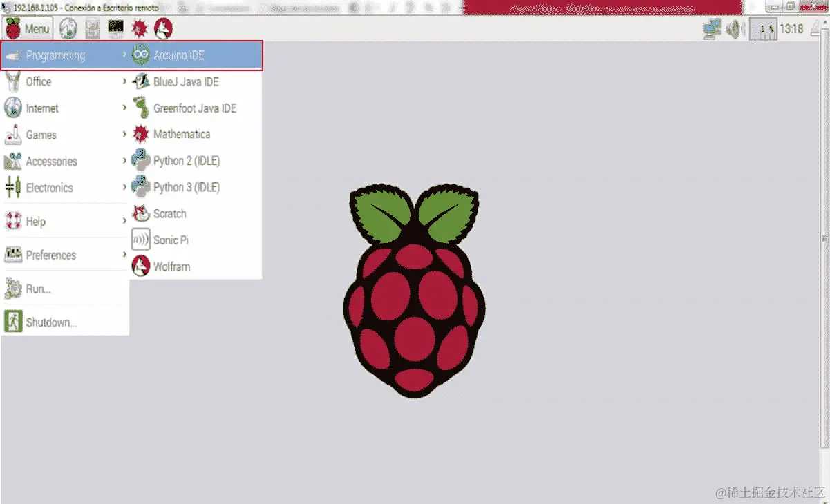
Task: Launch Sonic Pi
Action: tap(196, 240)
